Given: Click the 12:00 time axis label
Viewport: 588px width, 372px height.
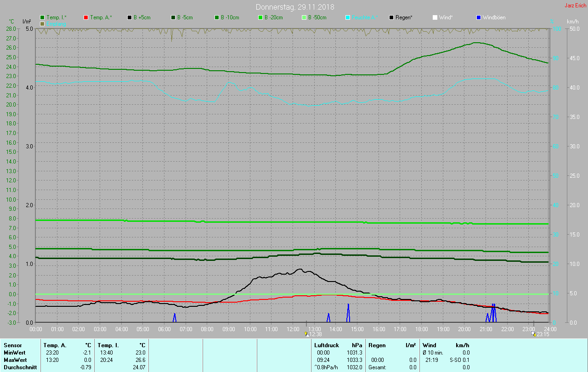Looking at the screenshot, I should click(x=293, y=329).
